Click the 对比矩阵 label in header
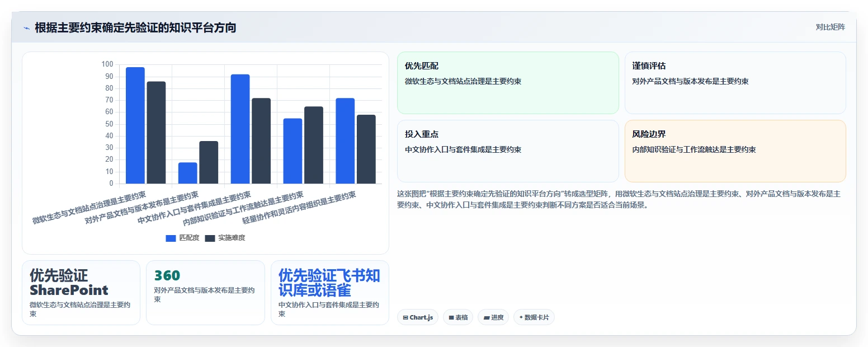 pyautogui.click(x=831, y=27)
